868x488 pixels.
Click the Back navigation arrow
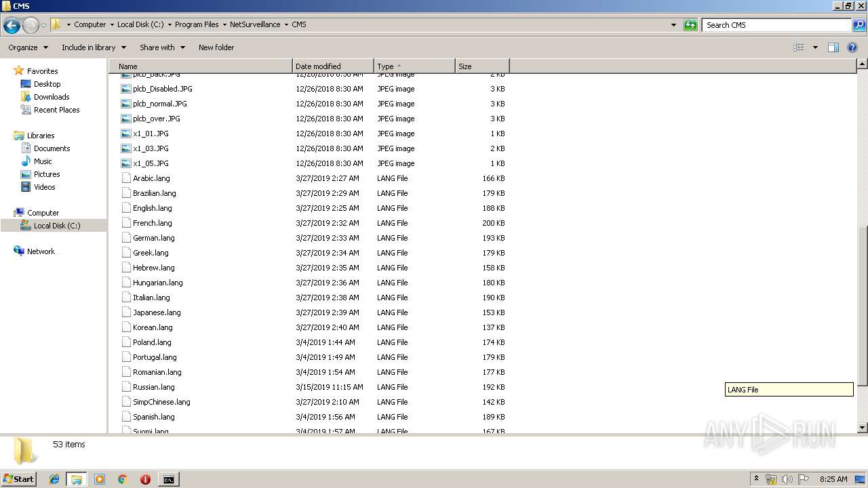(12, 26)
